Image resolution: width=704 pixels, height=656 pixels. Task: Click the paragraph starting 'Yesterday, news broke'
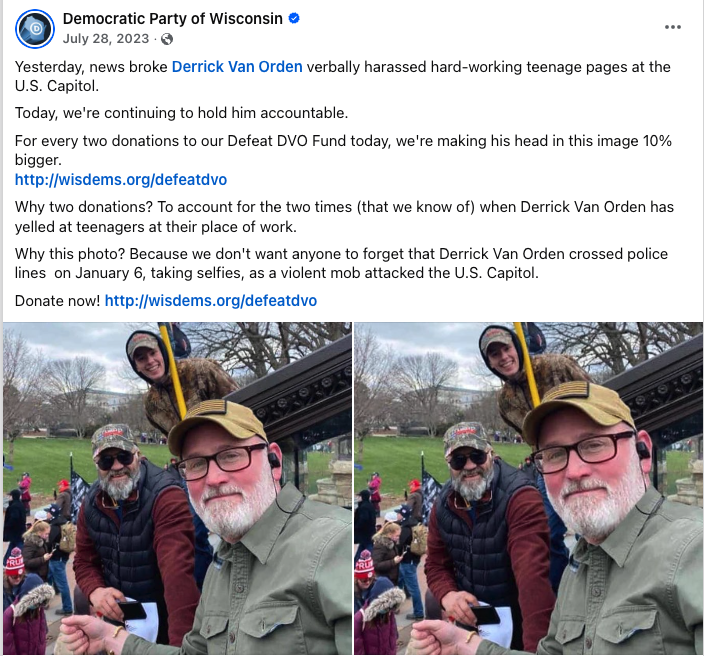343,76
